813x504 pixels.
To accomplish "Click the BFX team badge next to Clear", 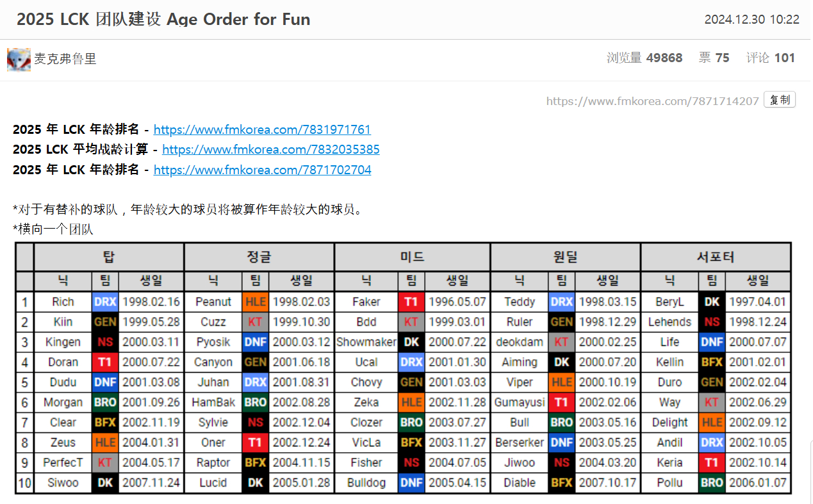I will 105,423.
